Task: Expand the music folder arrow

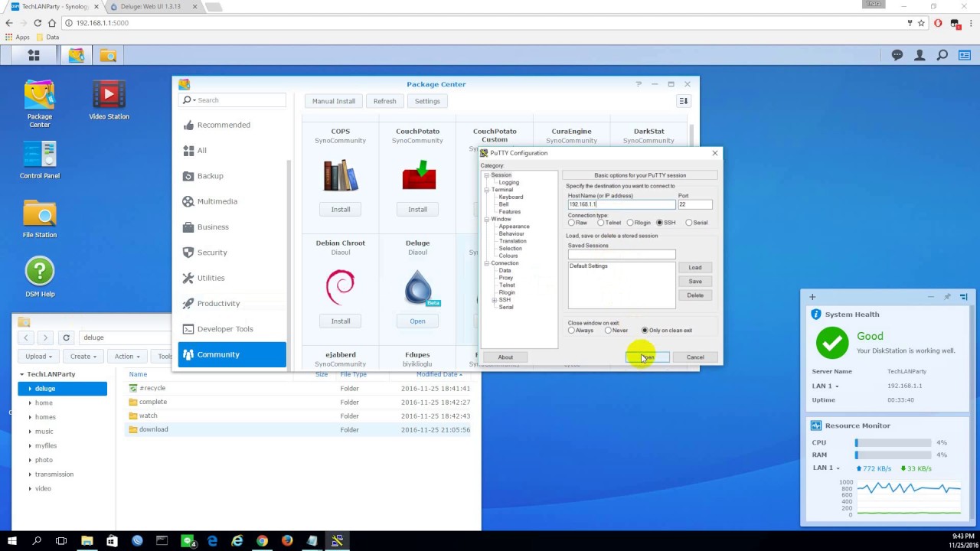Action: 30,432
